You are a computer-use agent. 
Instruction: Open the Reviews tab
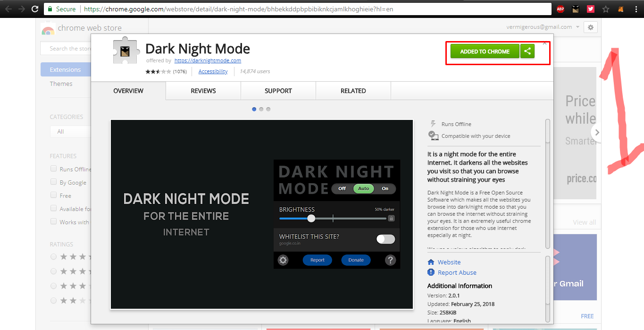click(x=203, y=91)
